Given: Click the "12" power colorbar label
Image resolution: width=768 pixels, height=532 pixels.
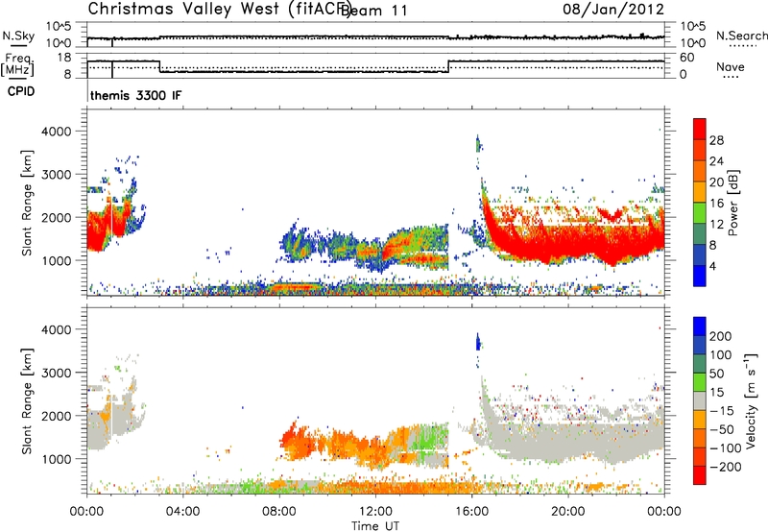Looking at the screenshot, I should pos(716,225).
